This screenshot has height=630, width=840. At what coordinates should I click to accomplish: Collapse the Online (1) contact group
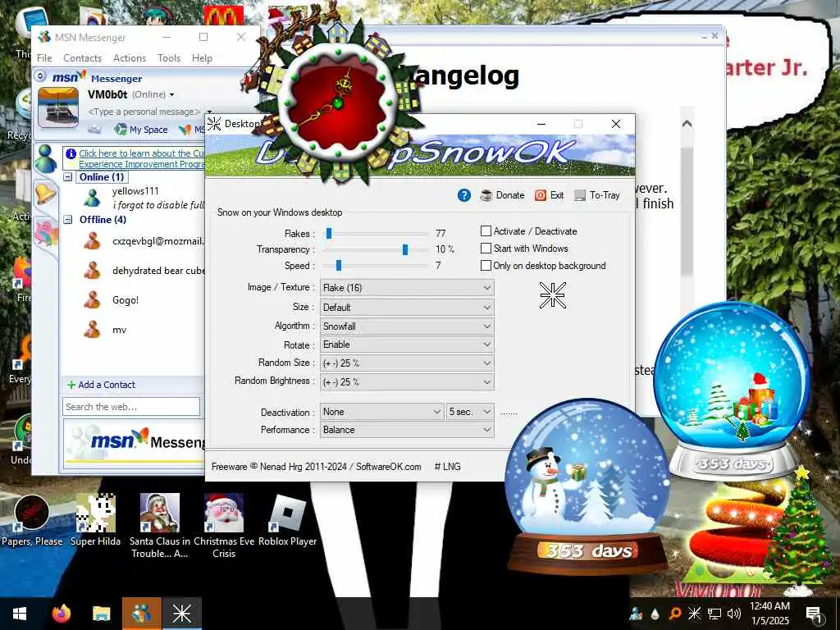pos(68,177)
